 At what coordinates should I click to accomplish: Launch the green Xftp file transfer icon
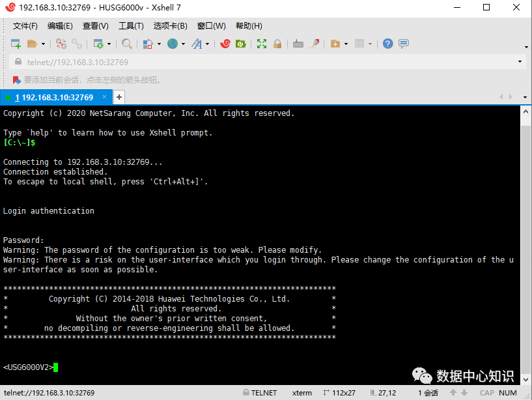point(241,44)
